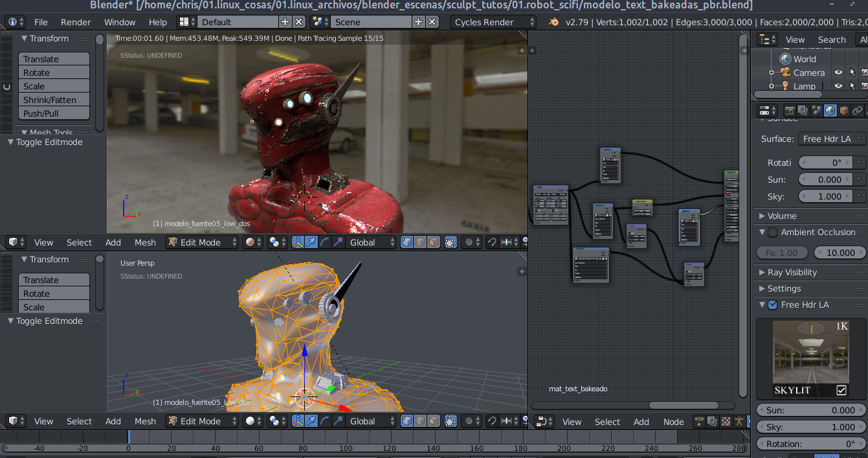This screenshot has height=458, width=868.
Task: Click the scale manipulator icon in top viewport header
Action: [x=337, y=242]
